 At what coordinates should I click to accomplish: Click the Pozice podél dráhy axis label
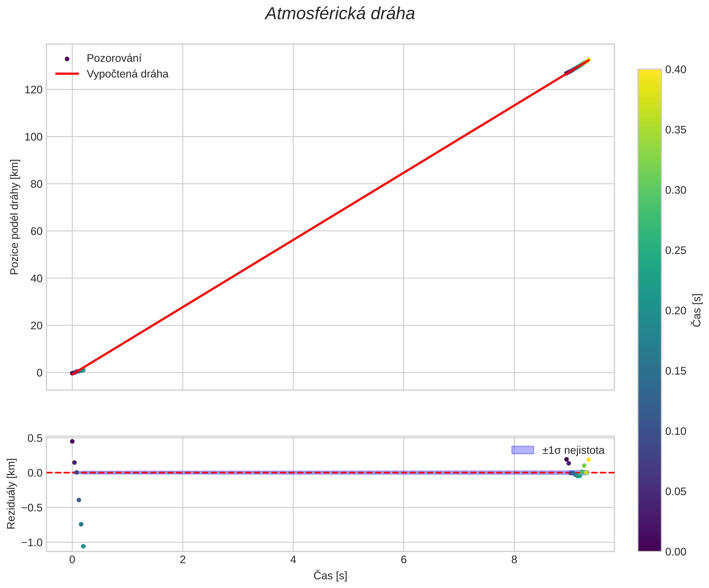click(x=14, y=217)
